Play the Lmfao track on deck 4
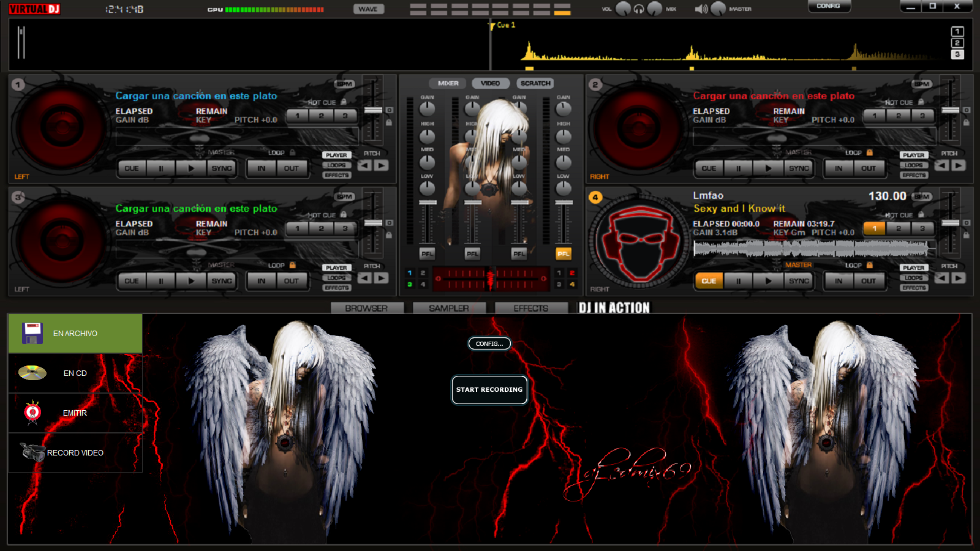The height and width of the screenshot is (551, 980). coord(768,281)
